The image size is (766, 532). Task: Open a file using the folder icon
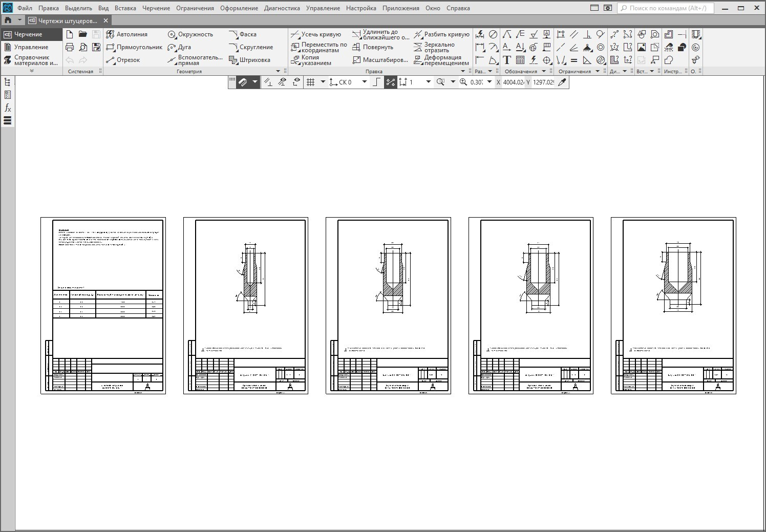[x=83, y=34]
